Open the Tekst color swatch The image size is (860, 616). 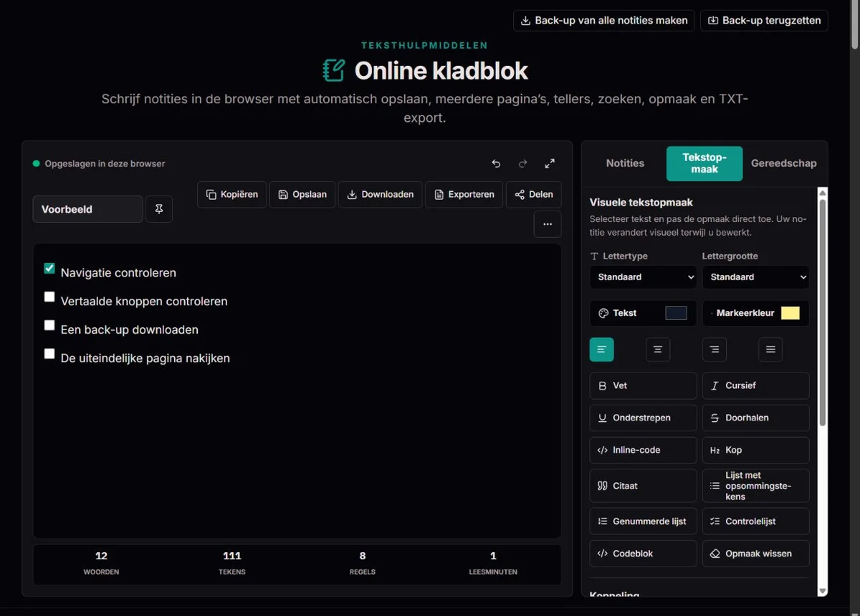coord(676,313)
